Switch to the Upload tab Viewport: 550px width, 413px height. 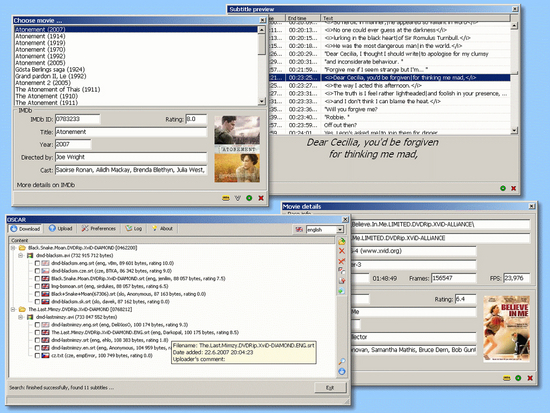(x=61, y=228)
